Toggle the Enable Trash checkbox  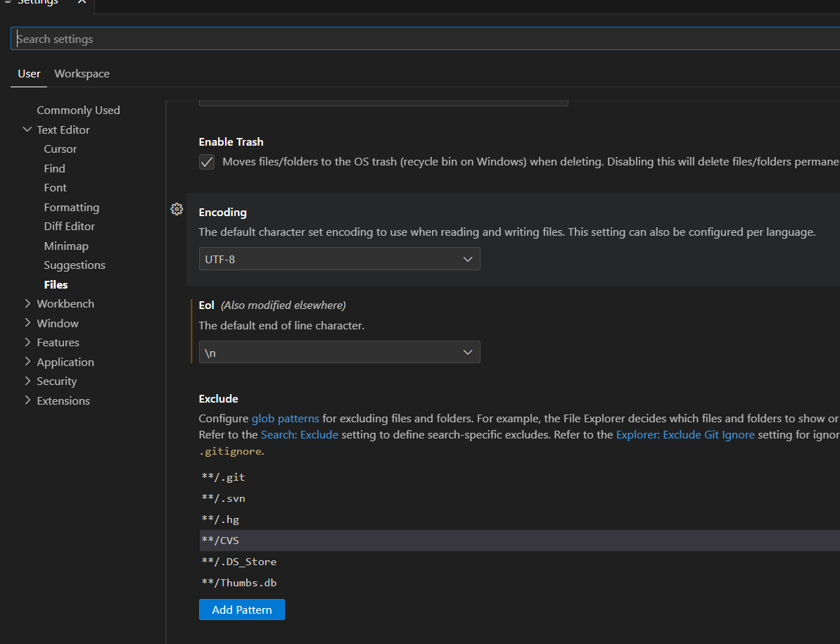point(207,162)
